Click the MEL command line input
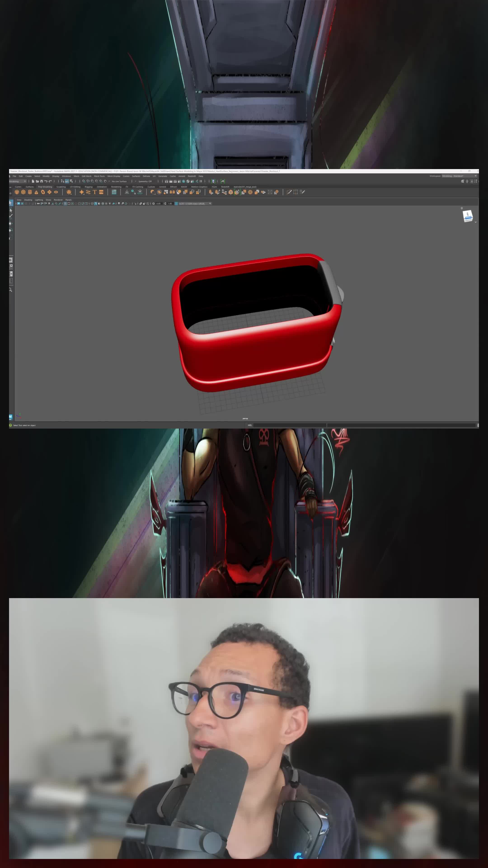The image size is (488, 868). 290,425
